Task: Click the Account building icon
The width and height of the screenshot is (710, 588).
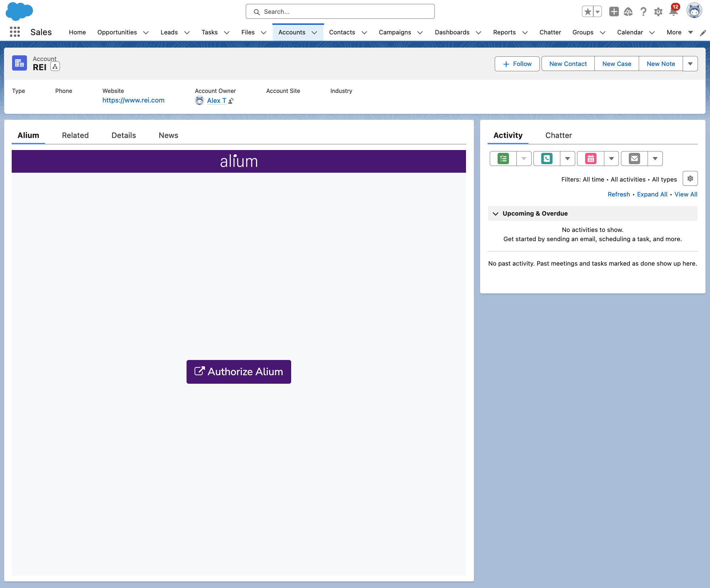Action: click(x=20, y=63)
